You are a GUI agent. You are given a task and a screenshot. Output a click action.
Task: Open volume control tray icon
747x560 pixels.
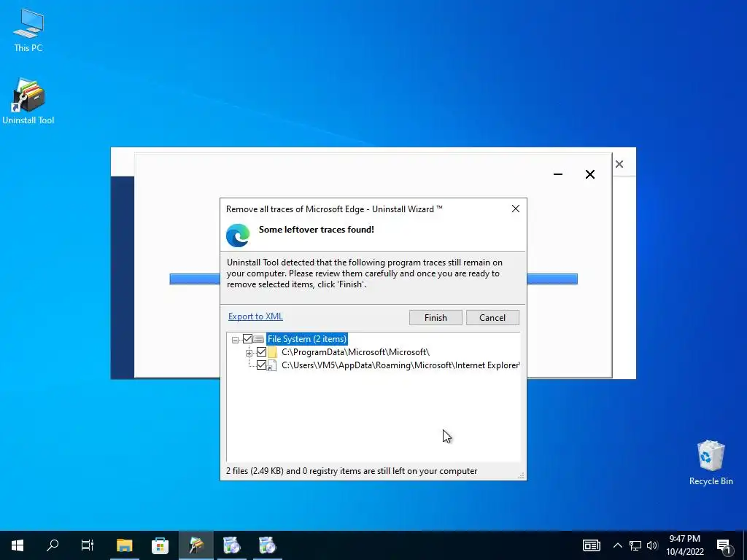coord(652,545)
